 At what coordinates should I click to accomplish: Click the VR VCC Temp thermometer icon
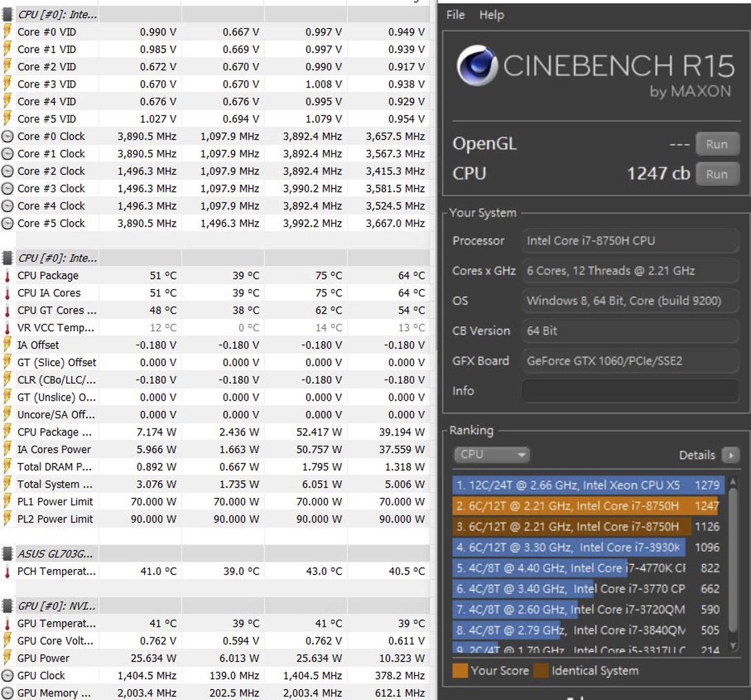pos(7,328)
